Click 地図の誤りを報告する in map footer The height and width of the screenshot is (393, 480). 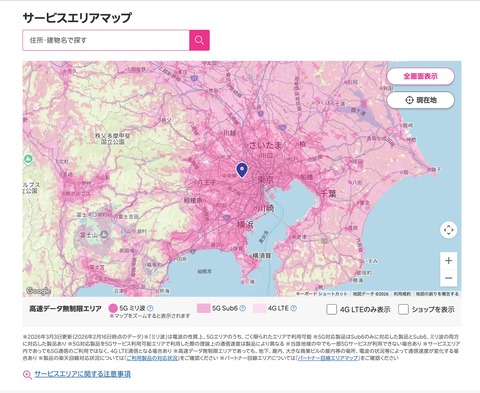tap(437, 294)
